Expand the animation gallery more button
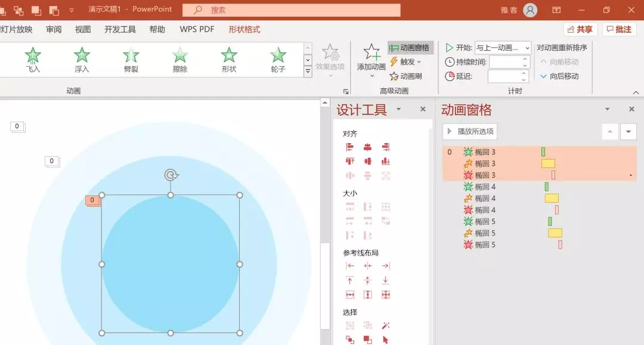 pyautogui.click(x=308, y=71)
